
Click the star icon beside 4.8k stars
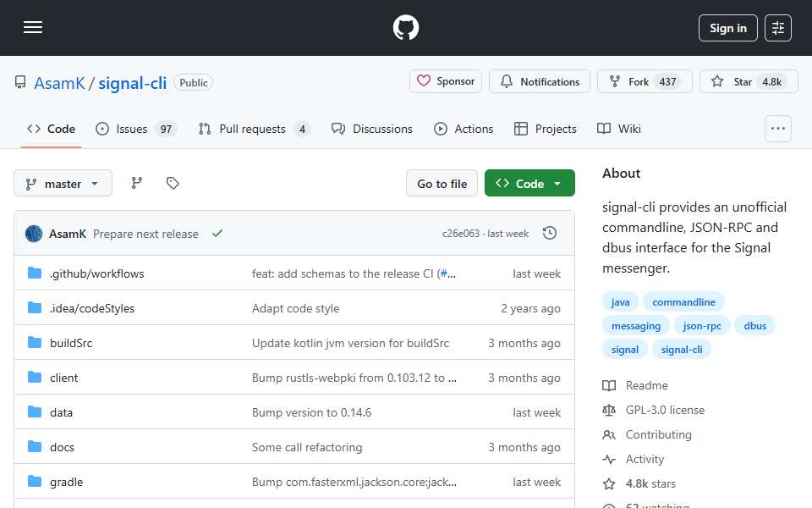609,484
